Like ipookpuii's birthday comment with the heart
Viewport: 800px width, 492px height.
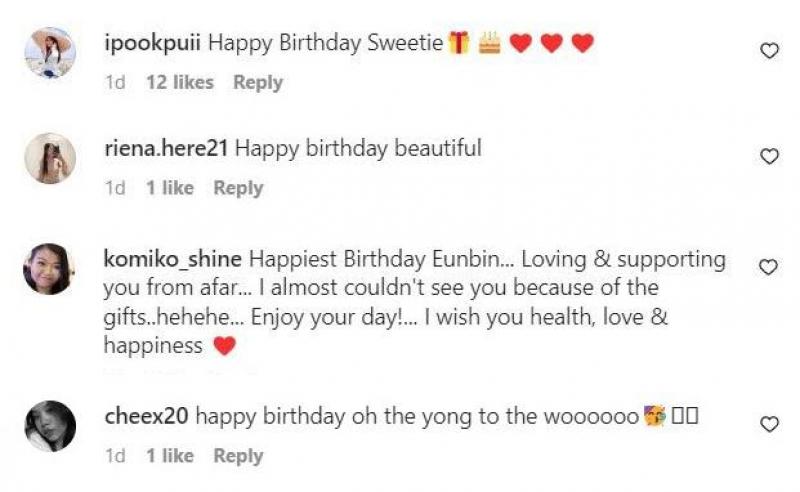click(769, 50)
